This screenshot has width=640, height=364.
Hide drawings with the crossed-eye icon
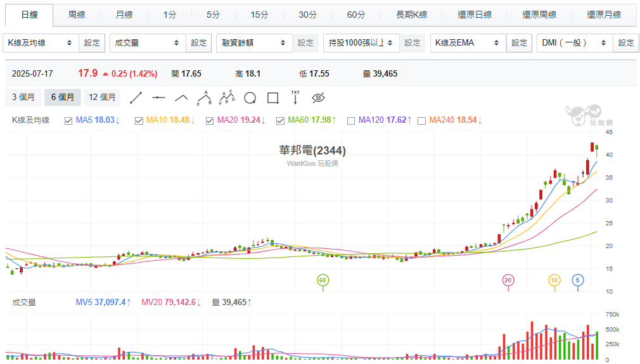(318, 97)
